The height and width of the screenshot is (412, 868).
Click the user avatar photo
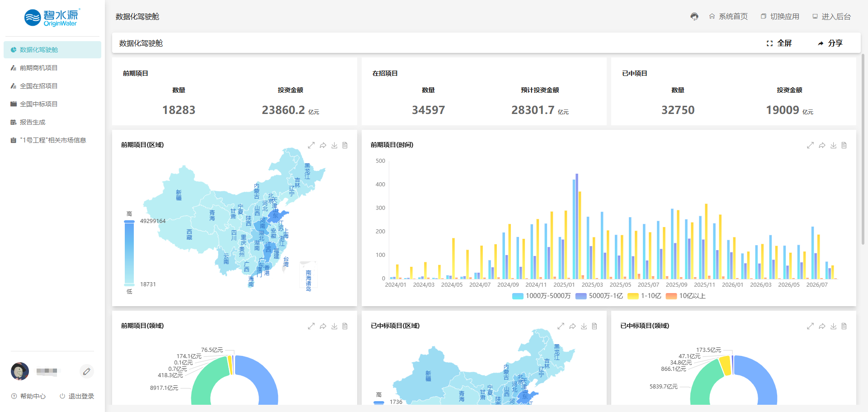click(20, 371)
